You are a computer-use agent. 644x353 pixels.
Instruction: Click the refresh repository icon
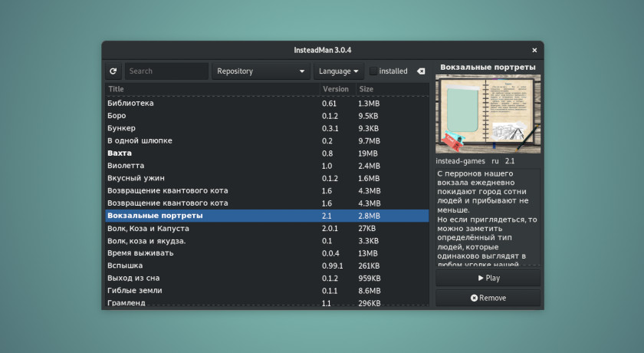pyautogui.click(x=113, y=71)
